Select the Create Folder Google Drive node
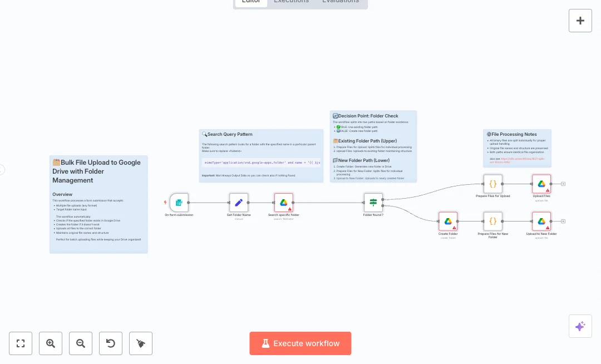Image resolution: width=601 pixels, height=364 pixels. 447,222
